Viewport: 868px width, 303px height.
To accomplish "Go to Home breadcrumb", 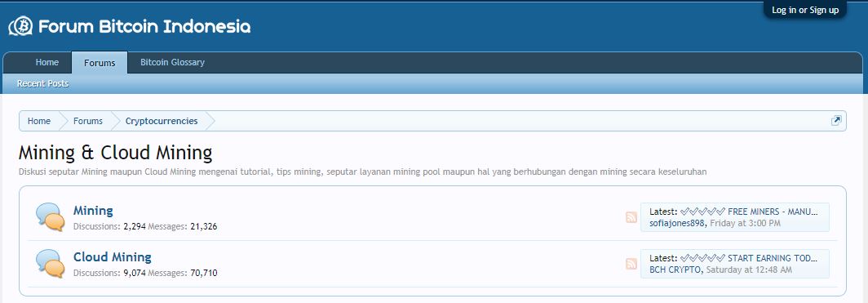I will 39,121.
